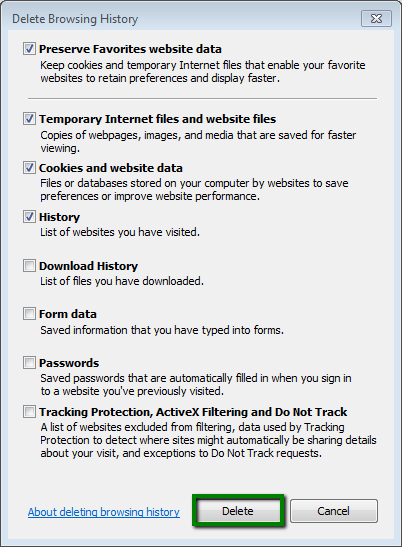This screenshot has height=547, width=402.
Task: Click the Cancel button
Action: click(334, 511)
